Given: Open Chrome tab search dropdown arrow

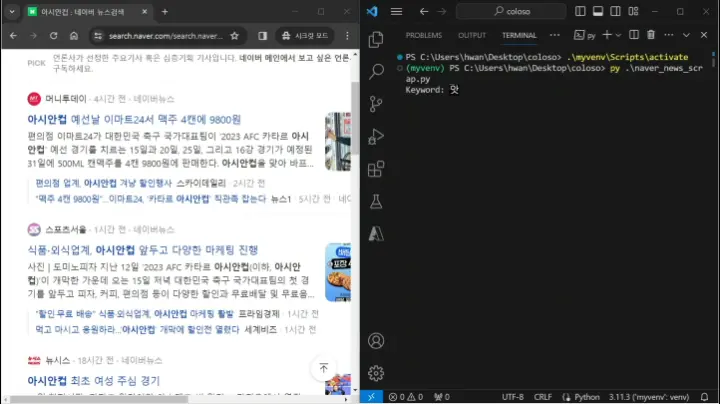Looking at the screenshot, I should [12, 12].
